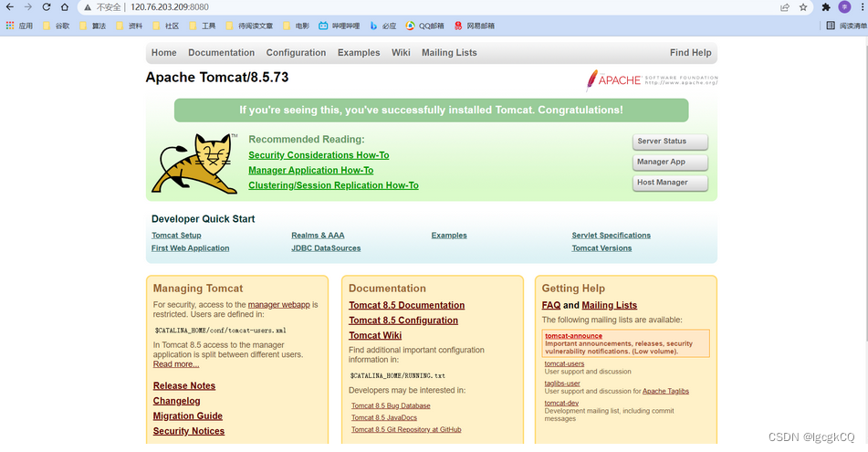
Task: Open the apps grid shortcut in bookmarks bar
Action: pyautogui.click(x=19, y=26)
